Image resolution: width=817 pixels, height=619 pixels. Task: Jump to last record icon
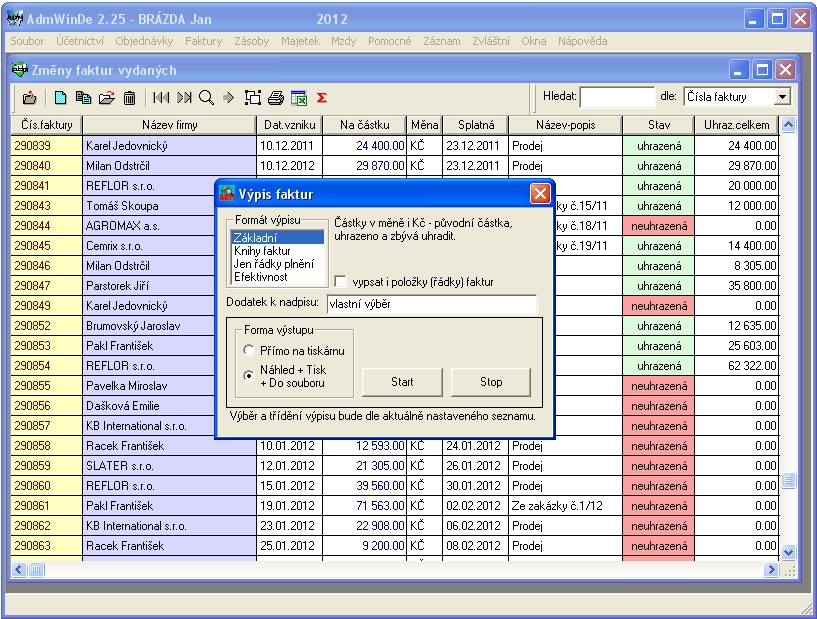pos(184,97)
